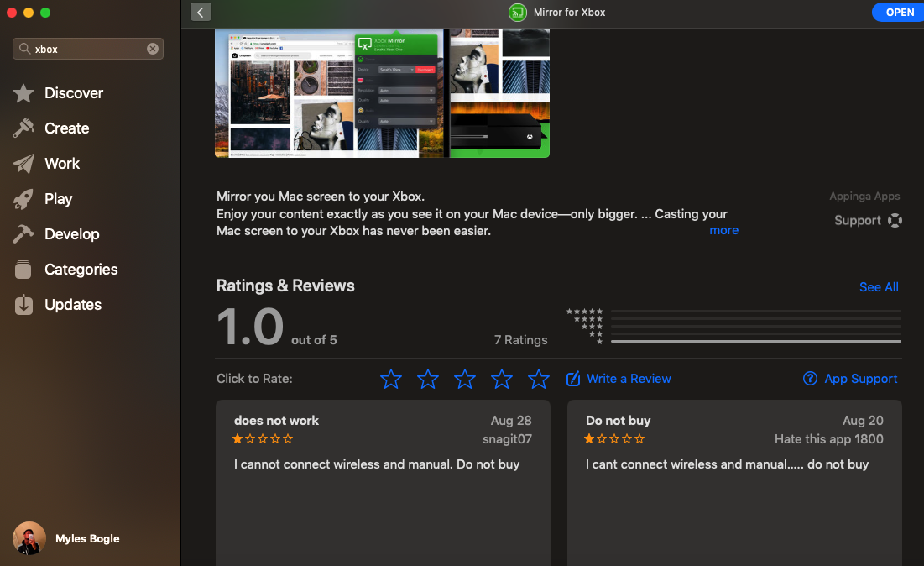
Task: Open the Develop section
Action: pyautogui.click(x=72, y=234)
